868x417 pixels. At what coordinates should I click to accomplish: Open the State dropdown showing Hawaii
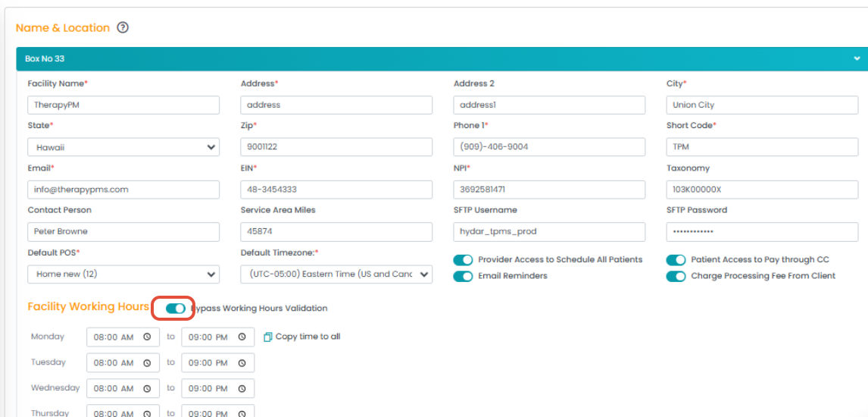click(123, 147)
